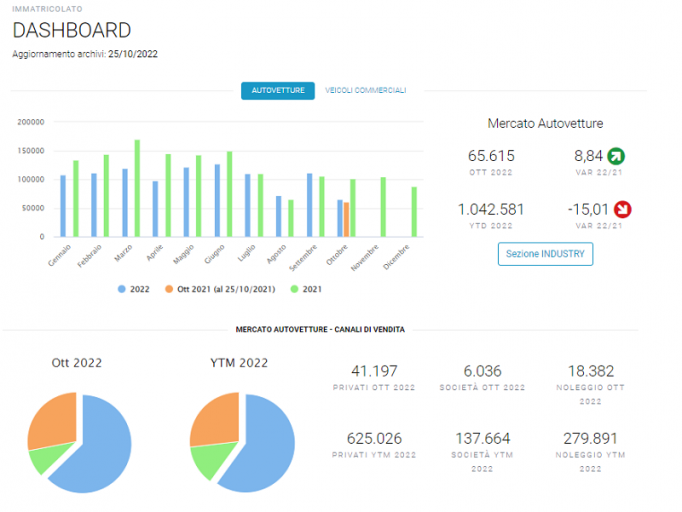Select the 279.891 Noleggio YTM 2022 value
Image resolution: width=682 pixels, height=512 pixels.
(x=590, y=438)
